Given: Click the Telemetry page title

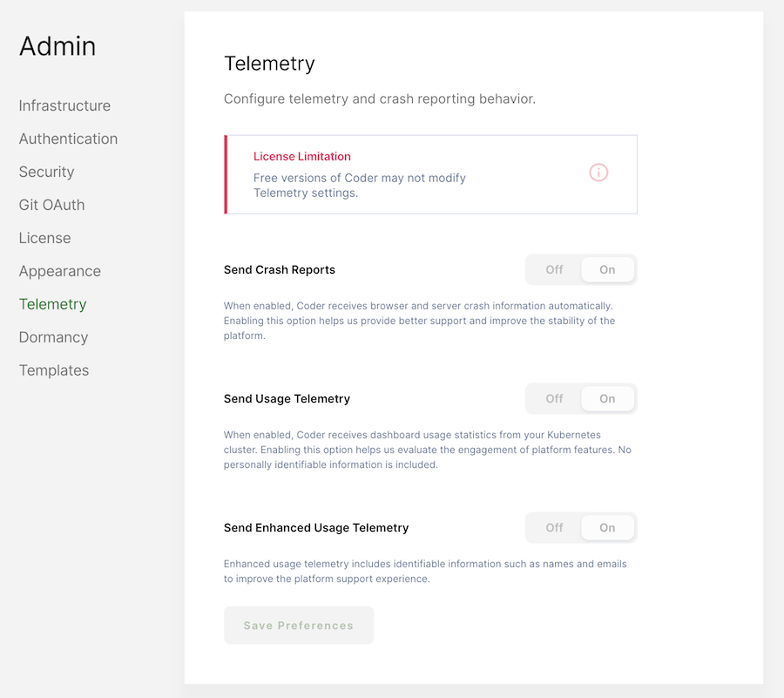Looking at the screenshot, I should (270, 63).
